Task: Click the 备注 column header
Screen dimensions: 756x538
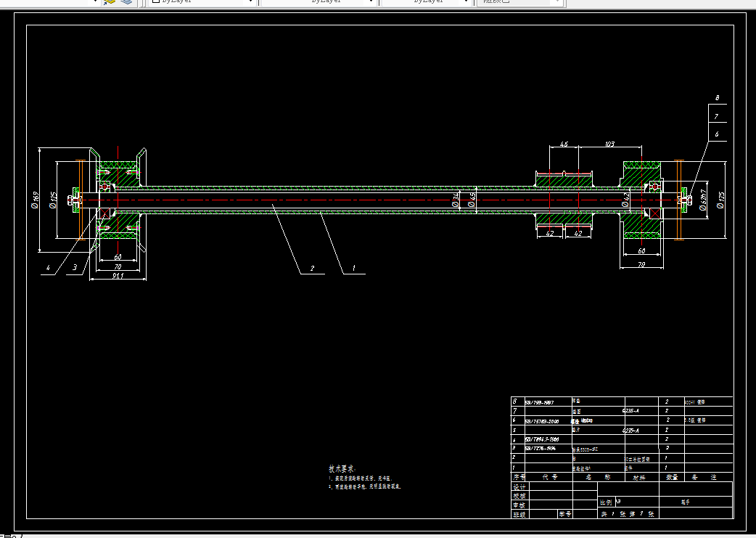Action: pos(704,477)
